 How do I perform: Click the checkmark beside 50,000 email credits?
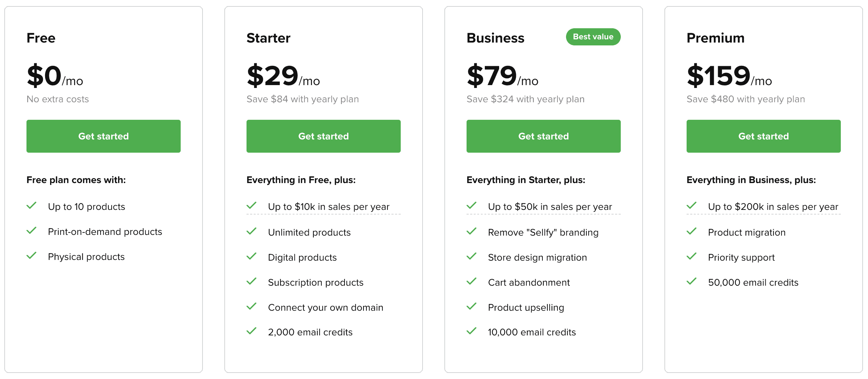click(692, 281)
